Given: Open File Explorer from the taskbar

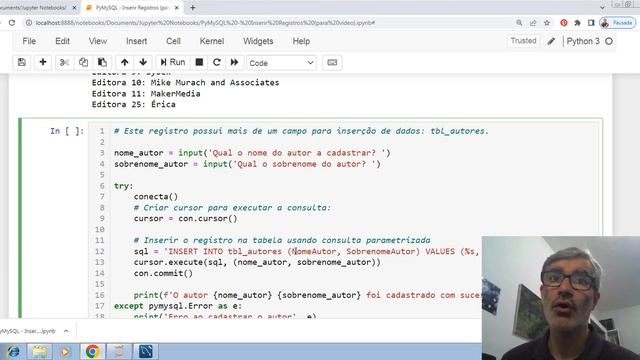Looking at the screenshot, I should pos(40,351).
